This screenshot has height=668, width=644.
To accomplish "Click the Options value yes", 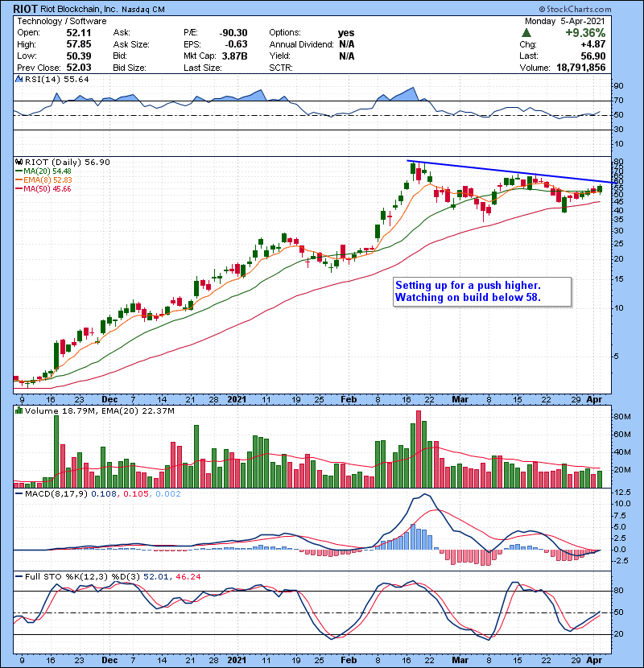I will pos(346,33).
